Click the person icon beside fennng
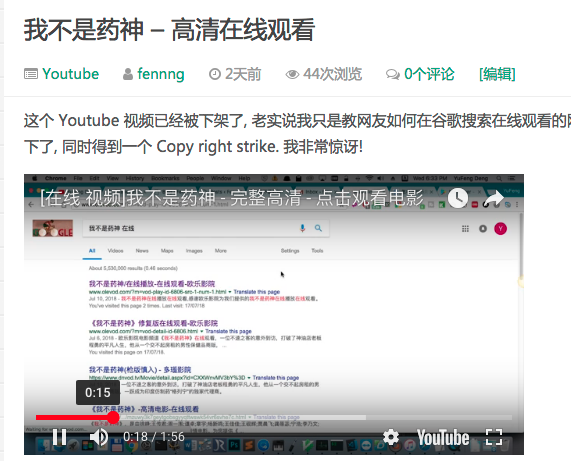Viewport: 571px width, 461px height. tap(127, 74)
